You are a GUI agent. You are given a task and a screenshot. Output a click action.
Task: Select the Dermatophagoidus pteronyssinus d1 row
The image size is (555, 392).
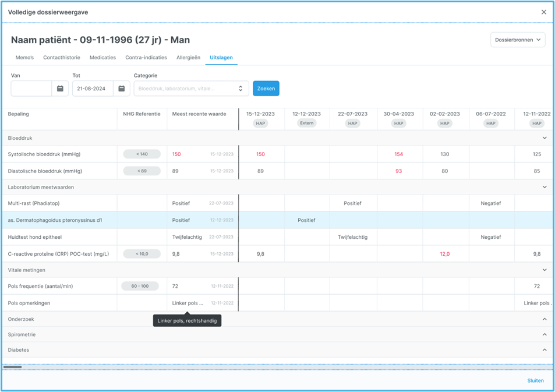(x=55, y=220)
